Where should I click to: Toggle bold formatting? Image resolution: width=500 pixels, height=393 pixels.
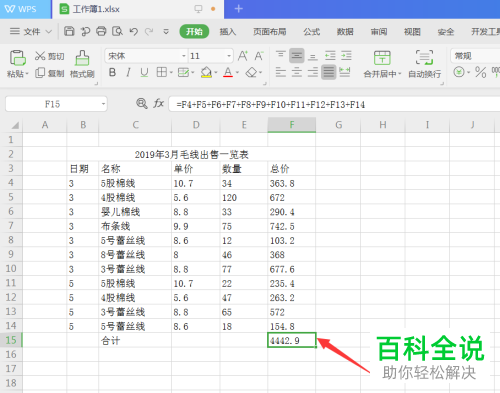pos(112,72)
